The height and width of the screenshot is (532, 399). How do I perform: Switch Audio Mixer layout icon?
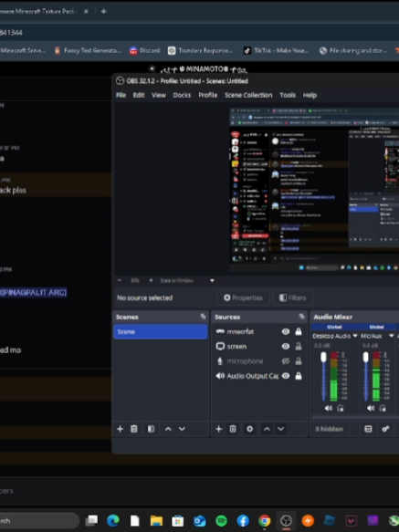coord(368,429)
